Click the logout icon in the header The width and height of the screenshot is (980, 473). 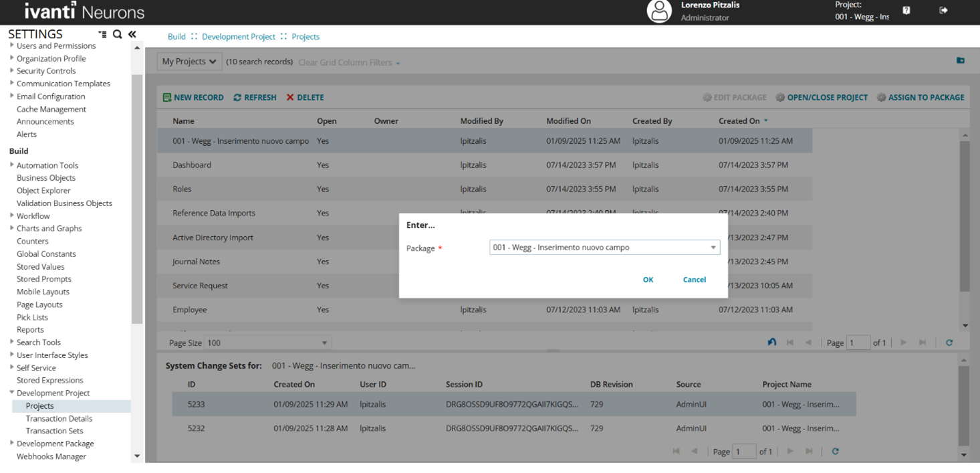click(943, 10)
